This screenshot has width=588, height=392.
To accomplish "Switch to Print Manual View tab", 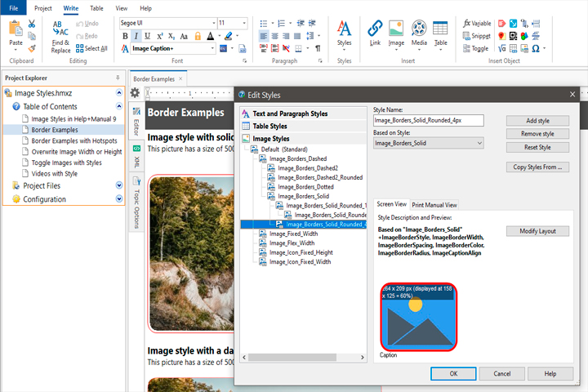I will (434, 205).
